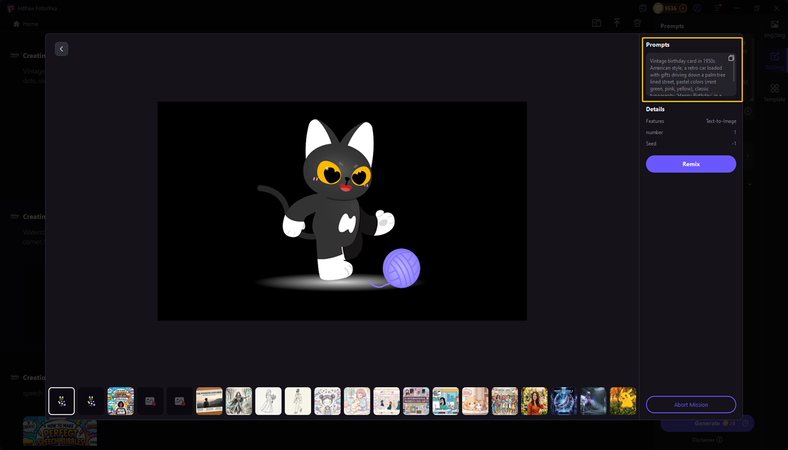The image size is (788, 450).
Task: Go back using the arrow button
Action: click(x=61, y=49)
